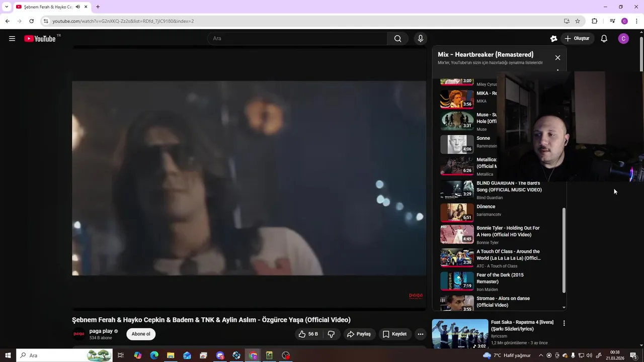Click the YouTube search input field
This screenshot has height=362, width=644.
pos(297,39)
